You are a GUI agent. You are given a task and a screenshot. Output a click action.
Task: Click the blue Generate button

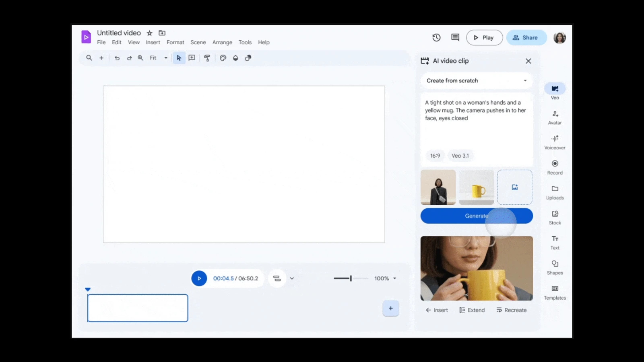pos(477,216)
